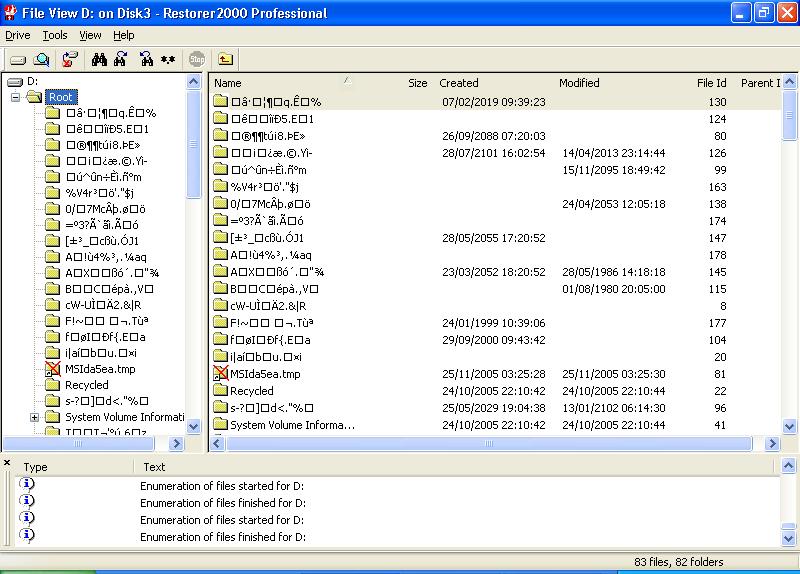Click the file list horizontal scroll right arrow
800x574 pixels.
click(x=772, y=443)
